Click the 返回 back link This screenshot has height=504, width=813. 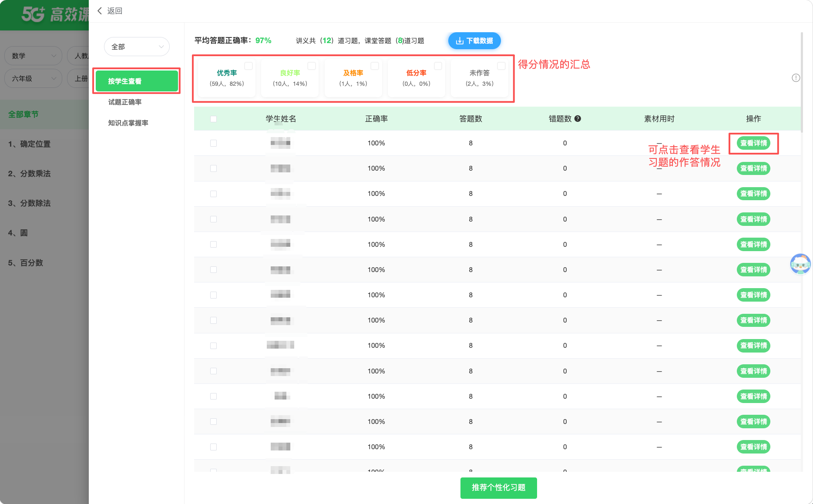coord(110,11)
